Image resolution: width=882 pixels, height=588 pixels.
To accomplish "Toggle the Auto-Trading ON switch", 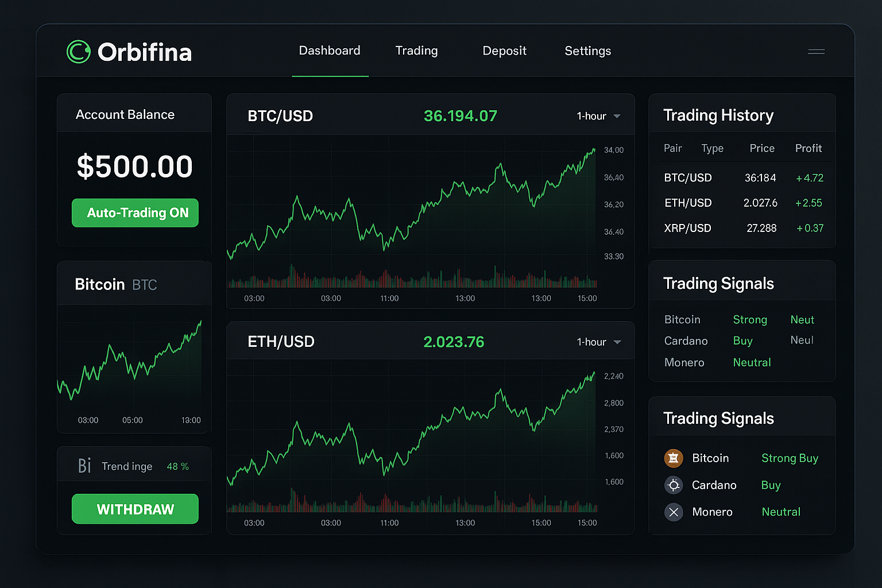I will pyautogui.click(x=135, y=213).
